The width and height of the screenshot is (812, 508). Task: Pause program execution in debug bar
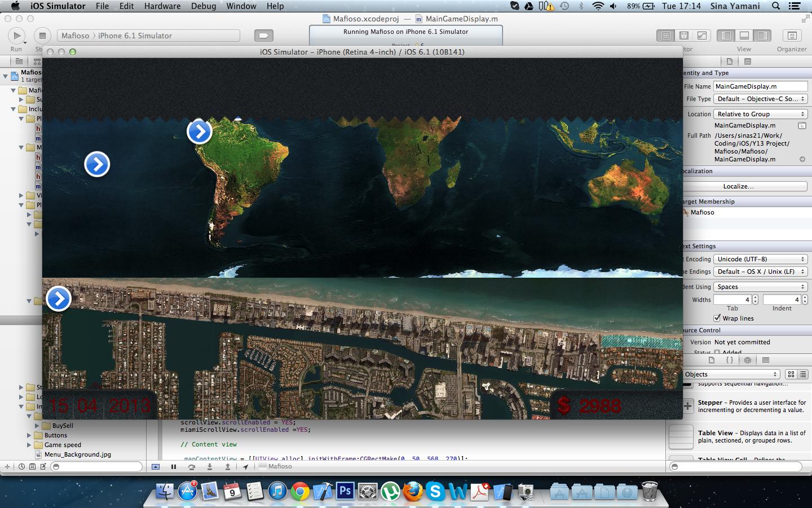[x=174, y=467]
